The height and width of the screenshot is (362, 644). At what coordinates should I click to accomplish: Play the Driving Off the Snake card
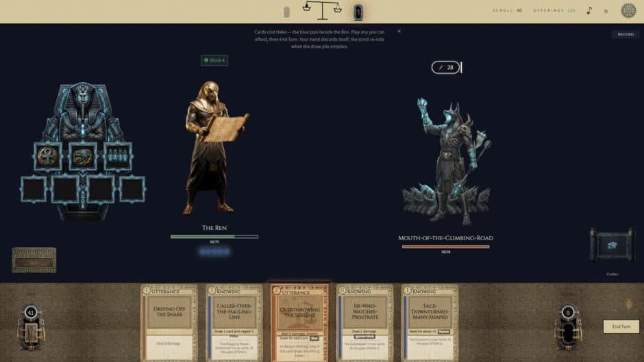tap(169, 323)
